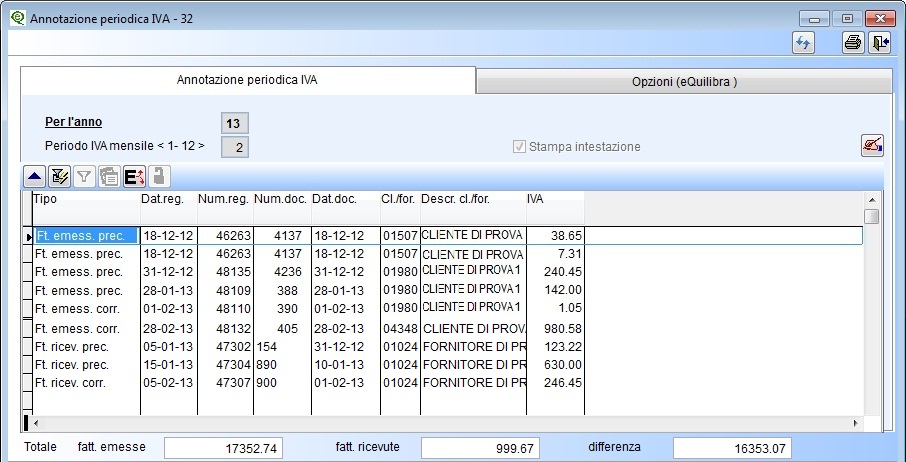
Task: Click the edit grid icon with lightning bolt
Action: tap(60, 177)
